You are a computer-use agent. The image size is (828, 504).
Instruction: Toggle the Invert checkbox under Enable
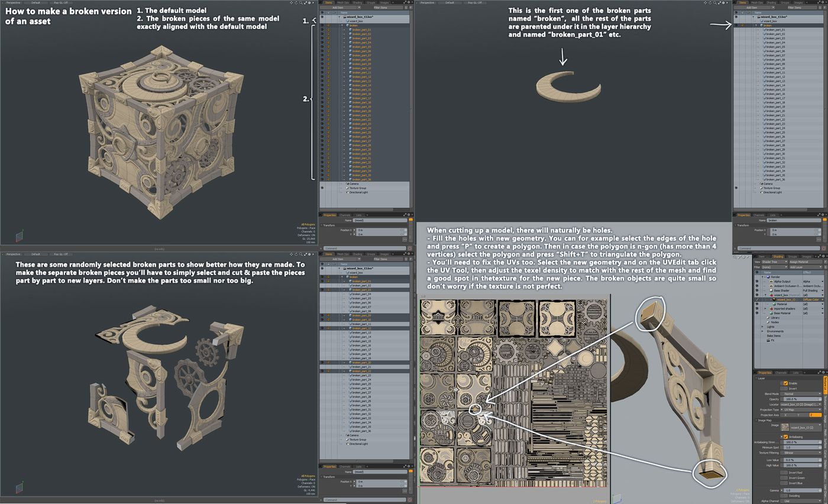pyautogui.click(x=784, y=388)
